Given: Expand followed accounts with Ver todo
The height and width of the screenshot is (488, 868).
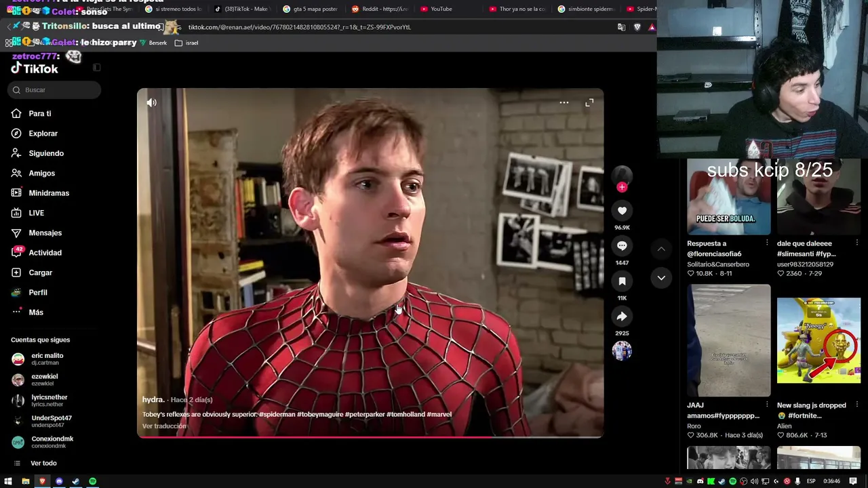Looking at the screenshot, I should click(x=43, y=464).
